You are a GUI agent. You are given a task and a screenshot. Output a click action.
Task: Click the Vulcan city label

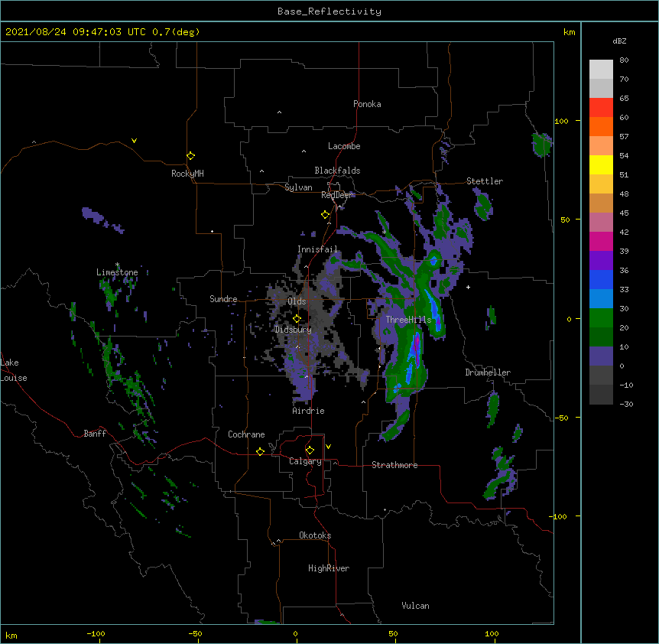coord(415,606)
